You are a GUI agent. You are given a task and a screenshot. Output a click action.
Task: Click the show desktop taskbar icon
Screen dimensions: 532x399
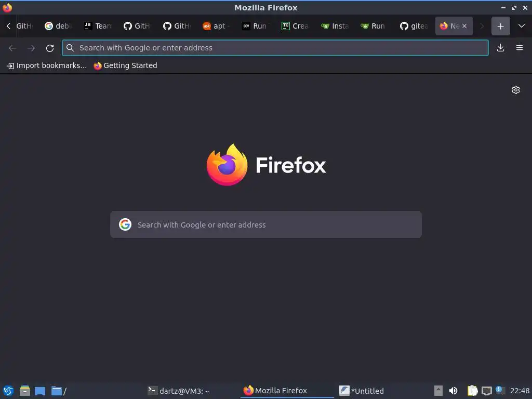coord(40,391)
